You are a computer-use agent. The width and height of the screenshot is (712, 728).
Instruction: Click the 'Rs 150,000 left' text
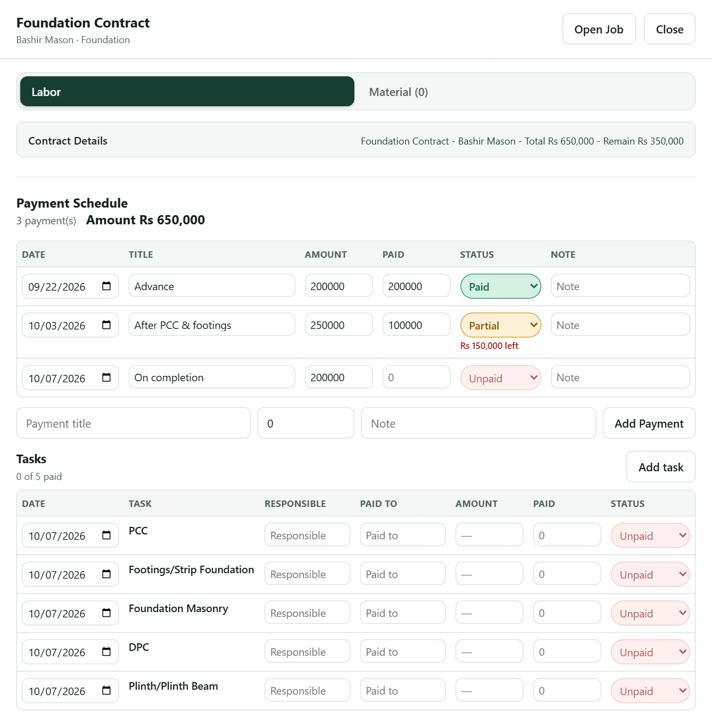click(489, 346)
